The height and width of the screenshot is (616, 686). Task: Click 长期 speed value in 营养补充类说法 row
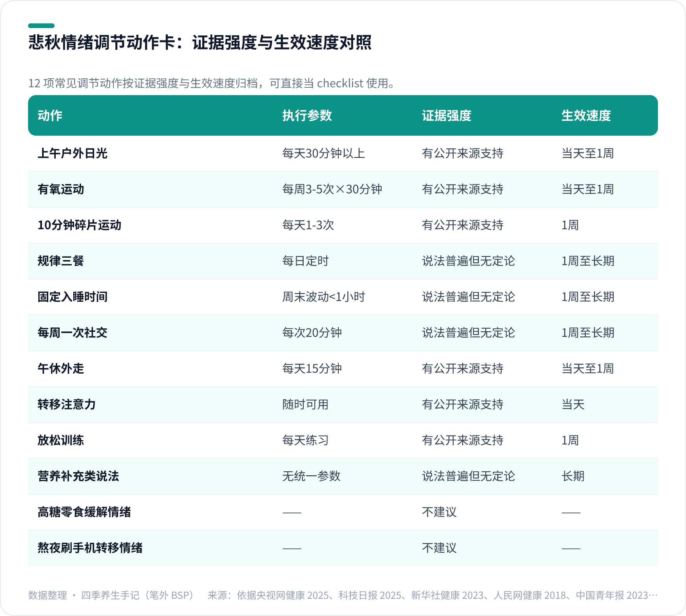coord(573,476)
